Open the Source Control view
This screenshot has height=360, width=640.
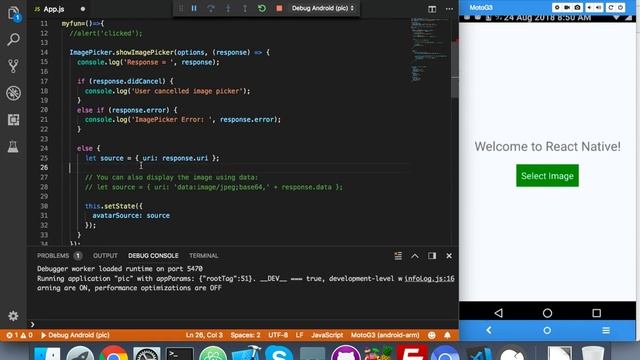point(13,66)
